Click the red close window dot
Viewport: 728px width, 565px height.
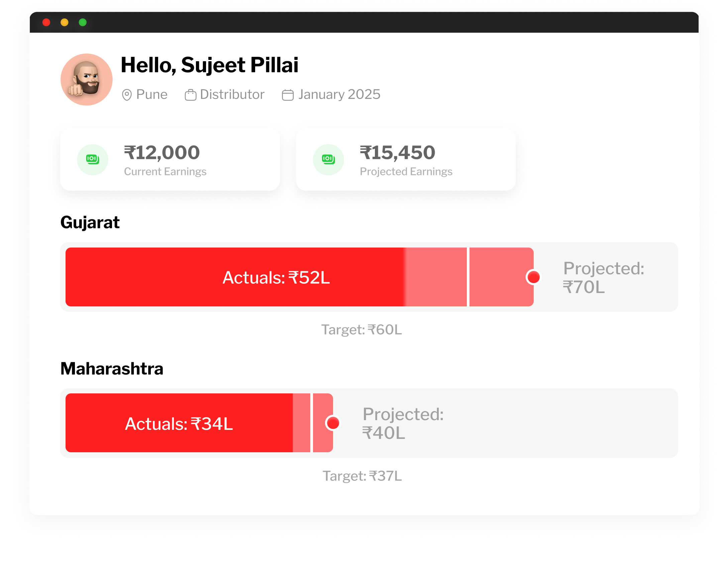tap(46, 22)
